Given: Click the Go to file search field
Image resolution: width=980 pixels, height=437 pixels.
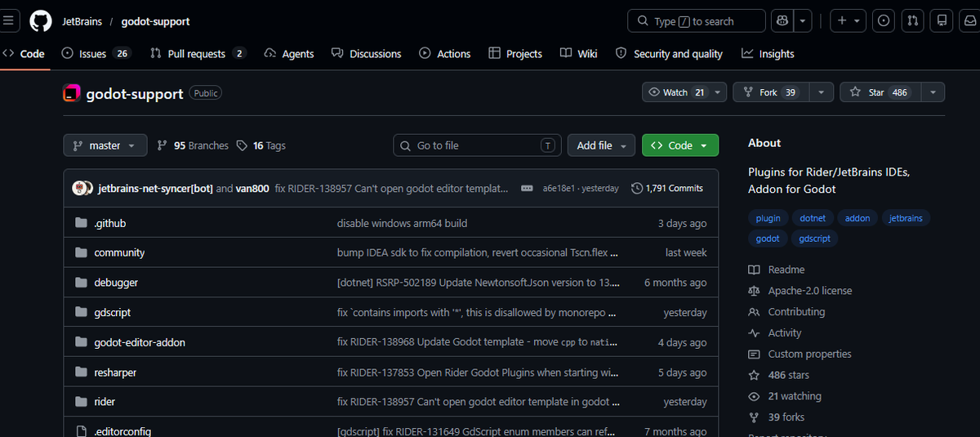Looking at the screenshot, I should click(x=477, y=145).
